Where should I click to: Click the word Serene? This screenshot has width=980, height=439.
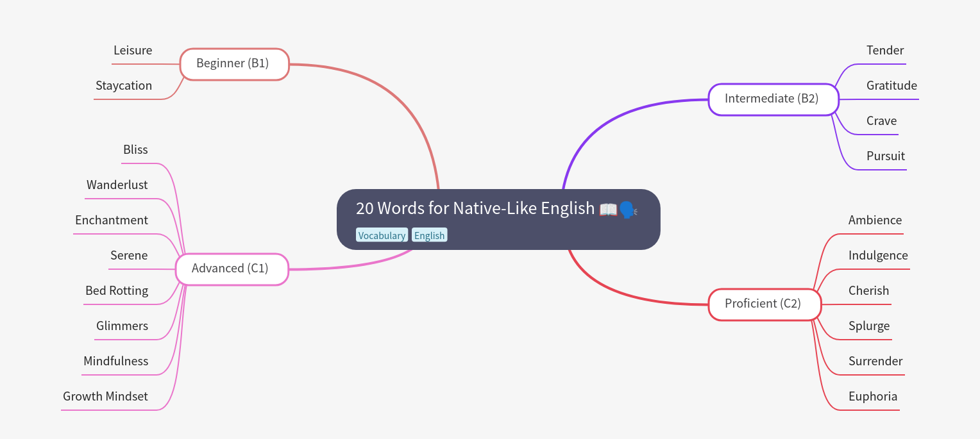tap(129, 255)
